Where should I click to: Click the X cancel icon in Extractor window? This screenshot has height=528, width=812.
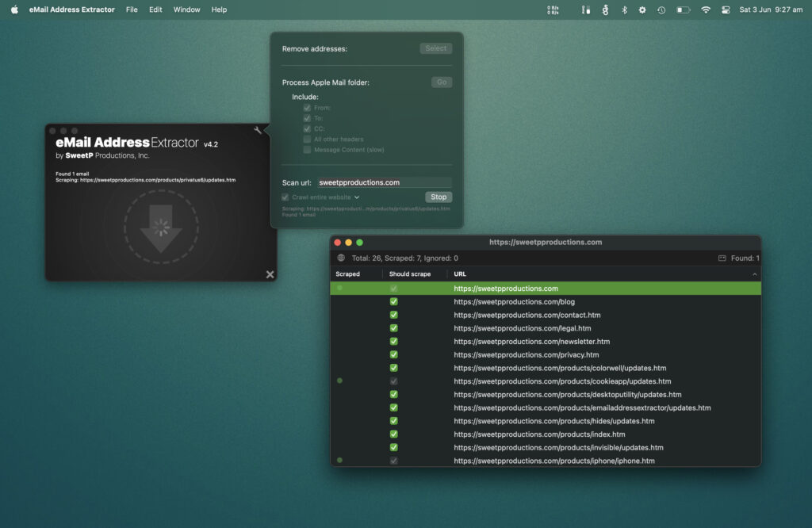point(270,274)
